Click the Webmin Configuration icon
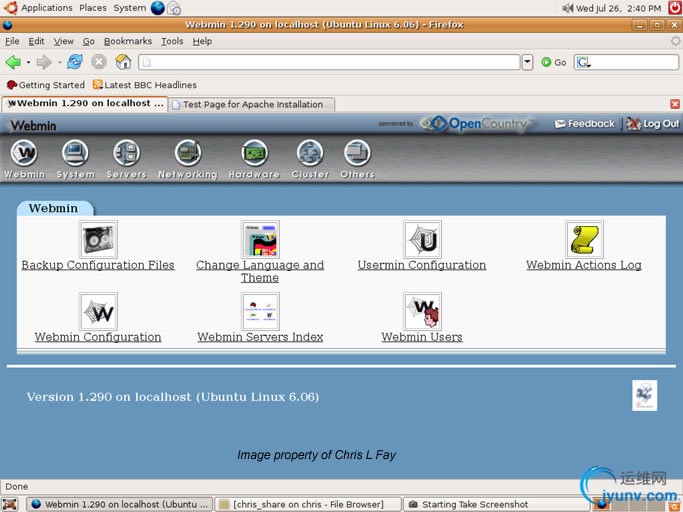Image resolution: width=683 pixels, height=512 pixels. [98, 311]
